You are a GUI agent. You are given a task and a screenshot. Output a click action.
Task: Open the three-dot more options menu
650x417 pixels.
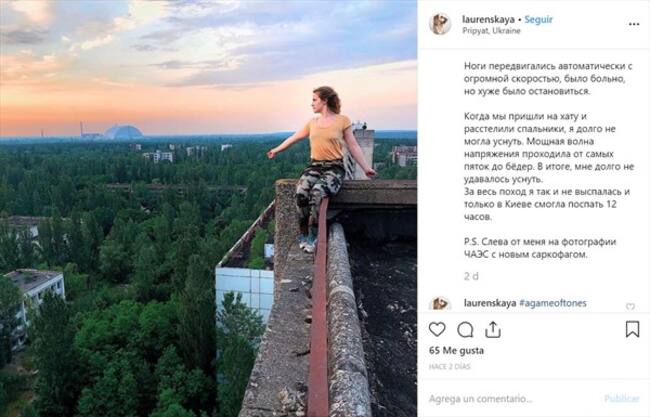click(x=633, y=23)
